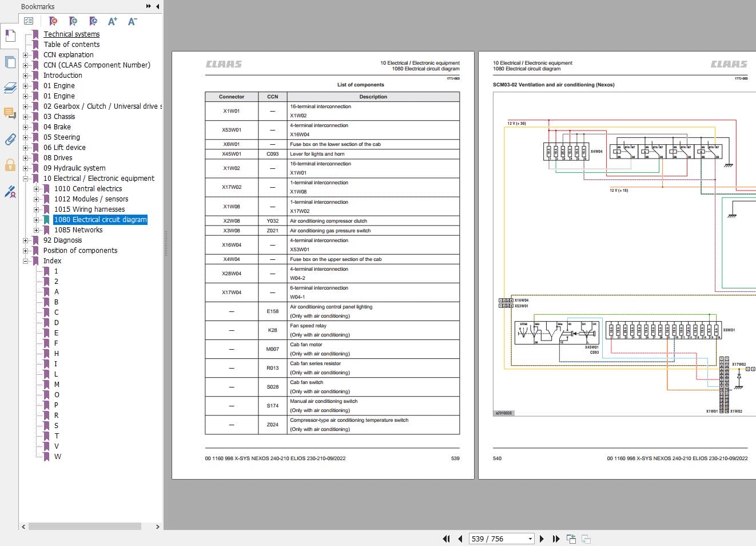This screenshot has width=756, height=546.
Task: Select the 1012 Modules / sensors bookmark
Action: click(91, 199)
